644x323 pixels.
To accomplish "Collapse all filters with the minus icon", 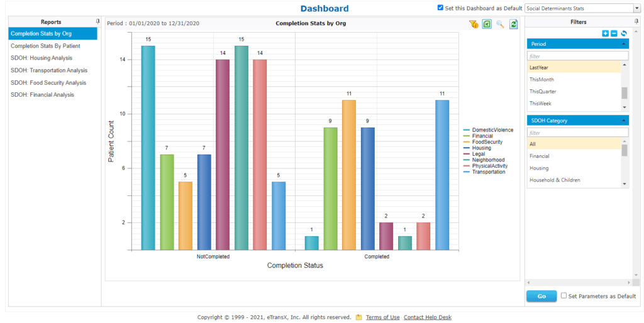I will [614, 33].
